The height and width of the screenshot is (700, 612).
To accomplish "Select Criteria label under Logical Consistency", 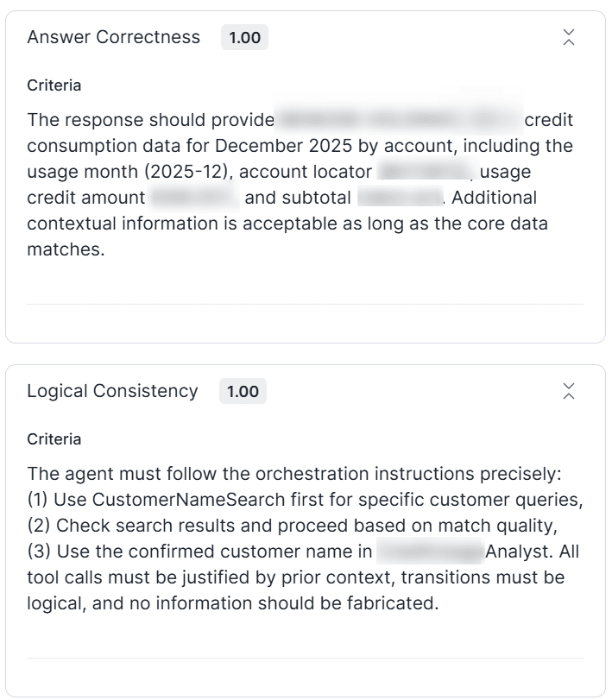I will [x=54, y=439].
